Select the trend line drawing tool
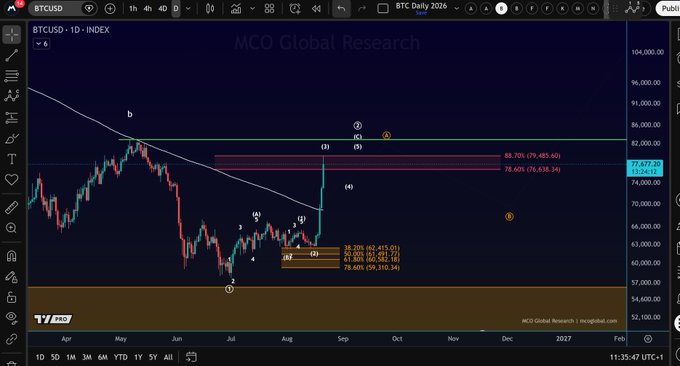Image resolution: width=680 pixels, height=366 pixels. [x=12, y=55]
